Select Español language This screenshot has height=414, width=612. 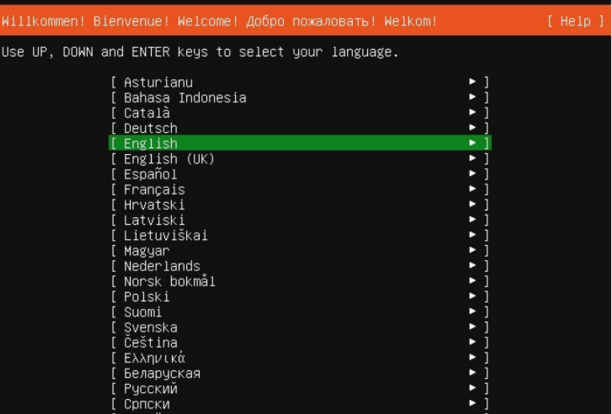[299, 174]
